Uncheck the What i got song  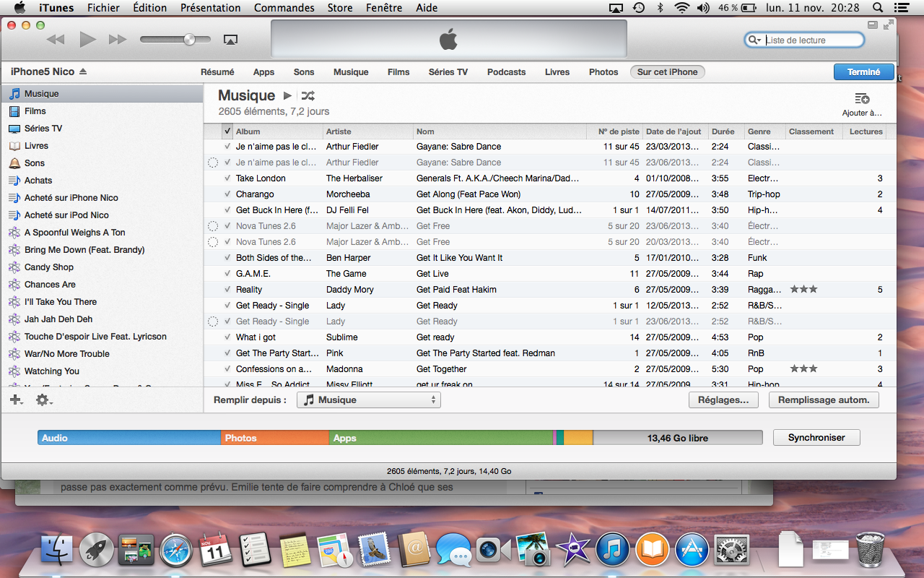tap(228, 337)
